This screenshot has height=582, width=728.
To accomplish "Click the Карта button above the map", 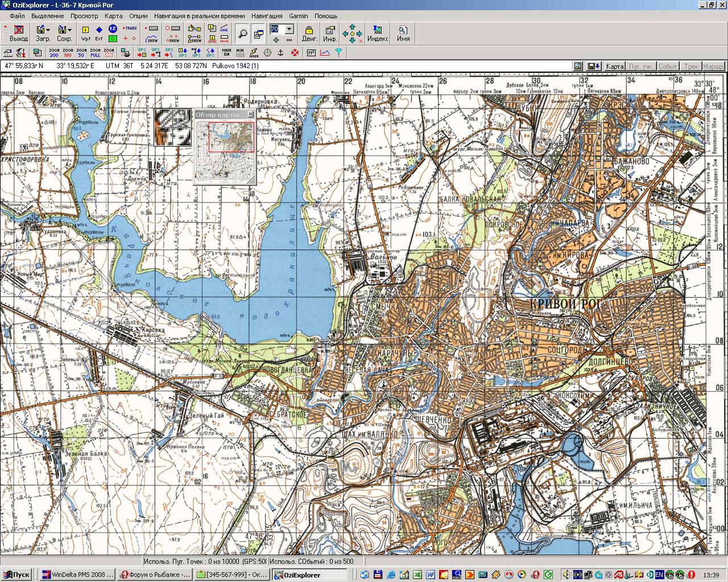I will 615,66.
